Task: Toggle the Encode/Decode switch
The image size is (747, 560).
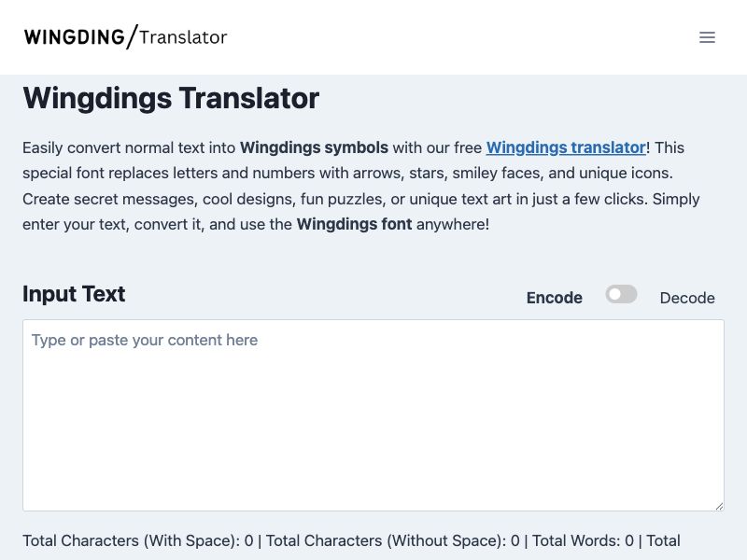Action: pyautogui.click(x=621, y=294)
